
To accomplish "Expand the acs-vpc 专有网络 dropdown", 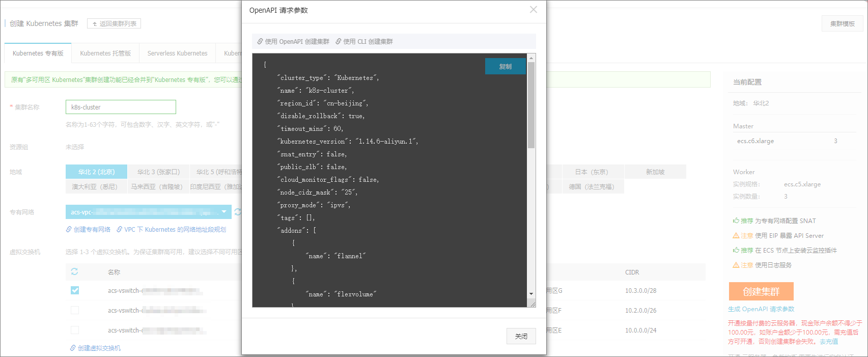I will (149, 212).
